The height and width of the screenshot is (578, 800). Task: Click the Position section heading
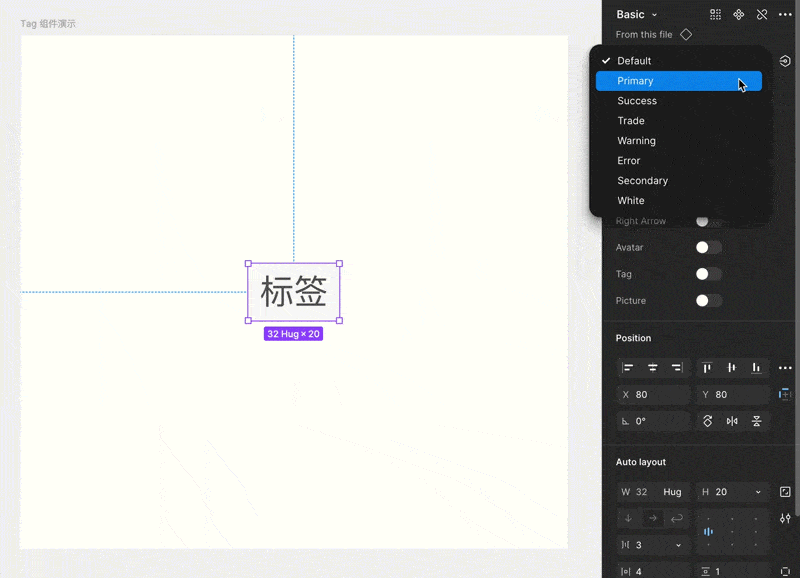point(633,338)
